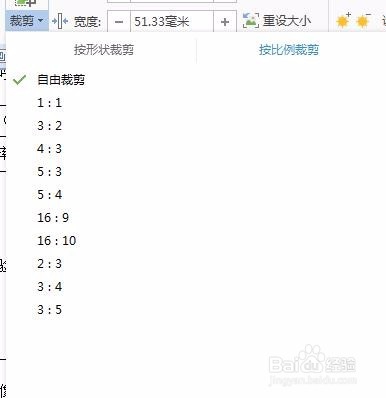Screen dimensions: 386x398
Task: Switch to the 按形状裁剪 tab
Action: (104, 50)
